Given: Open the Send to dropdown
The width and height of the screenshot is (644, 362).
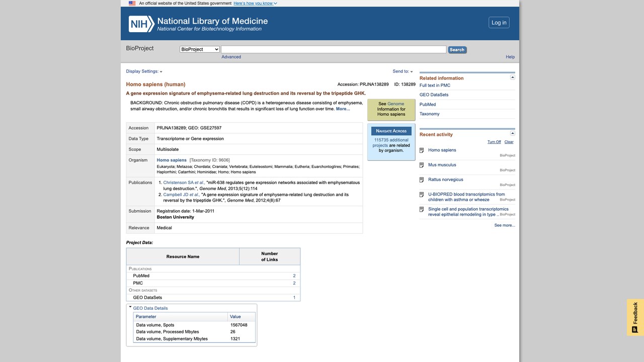Looking at the screenshot, I should tap(403, 71).
